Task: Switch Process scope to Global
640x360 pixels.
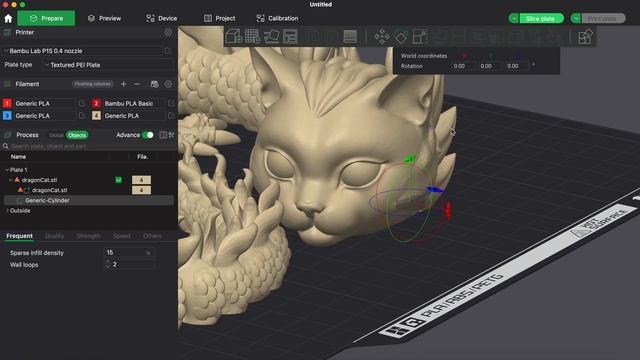Action: 56,135
